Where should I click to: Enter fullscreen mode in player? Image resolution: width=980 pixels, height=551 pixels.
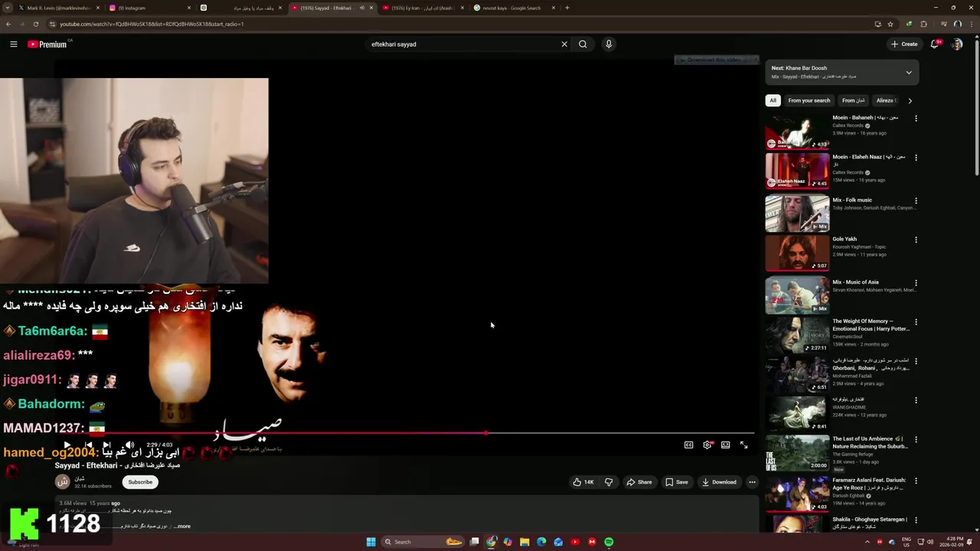point(744,445)
